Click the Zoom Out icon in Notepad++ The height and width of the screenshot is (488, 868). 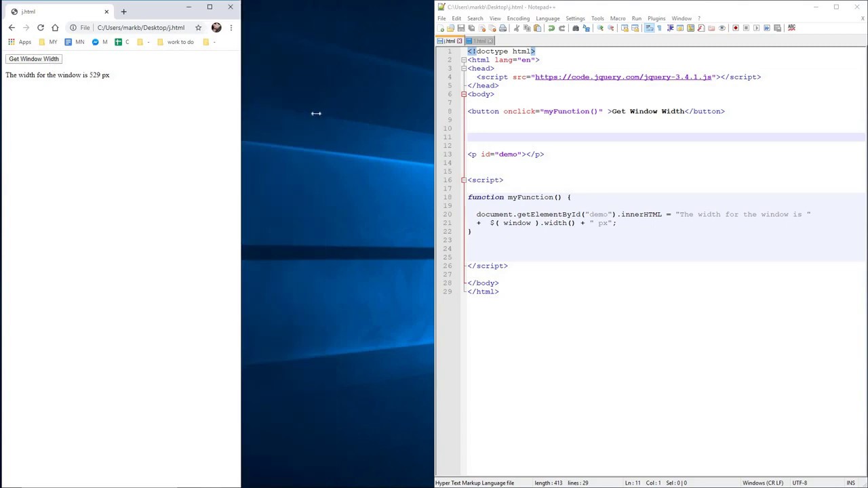[x=611, y=28]
